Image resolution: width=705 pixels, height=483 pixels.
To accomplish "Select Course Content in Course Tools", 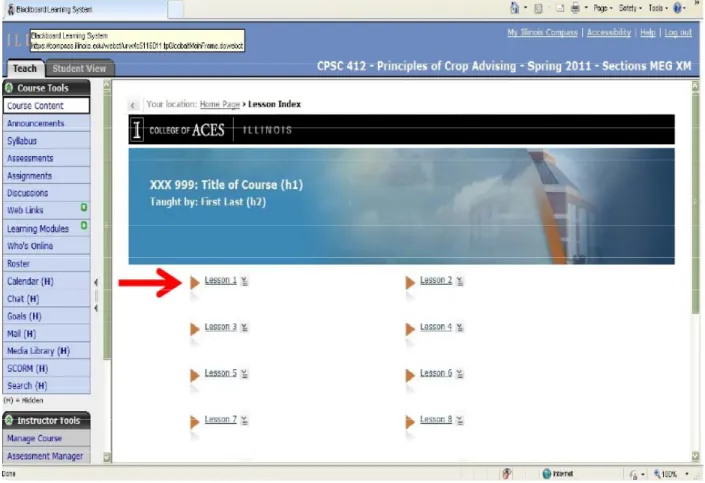I will (x=46, y=106).
